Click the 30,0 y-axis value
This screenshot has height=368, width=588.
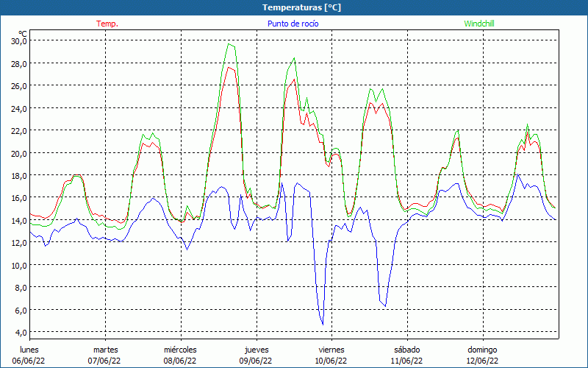pyautogui.click(x=19, y=41)
